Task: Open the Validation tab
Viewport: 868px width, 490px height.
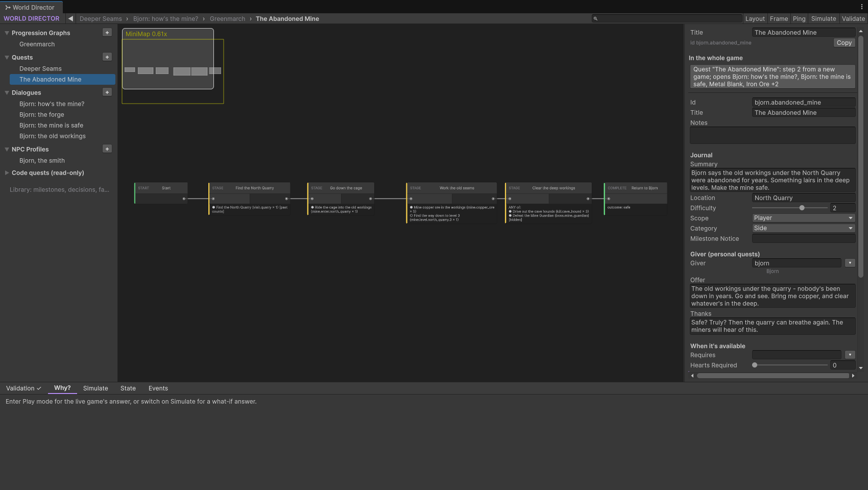Action: coord(23,388)
